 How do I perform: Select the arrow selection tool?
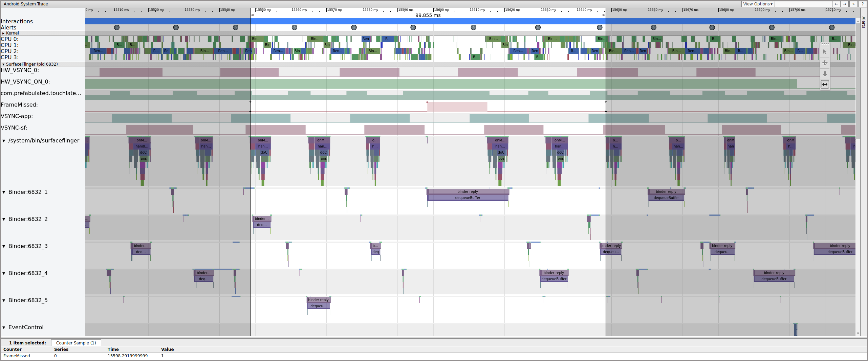[x=825, y=52]
